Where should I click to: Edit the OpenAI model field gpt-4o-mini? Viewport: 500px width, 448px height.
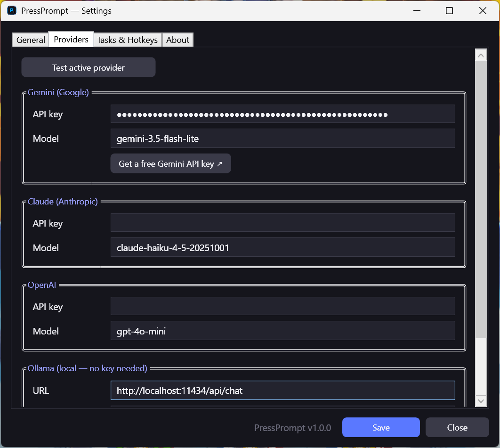click(282, 331)
